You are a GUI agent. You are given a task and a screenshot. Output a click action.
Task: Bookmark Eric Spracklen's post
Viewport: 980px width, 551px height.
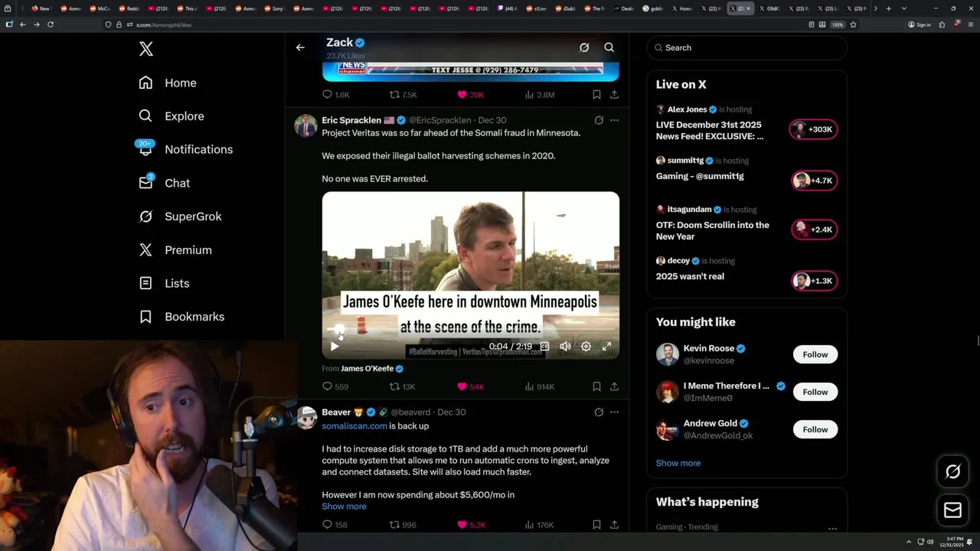point(596,386)
